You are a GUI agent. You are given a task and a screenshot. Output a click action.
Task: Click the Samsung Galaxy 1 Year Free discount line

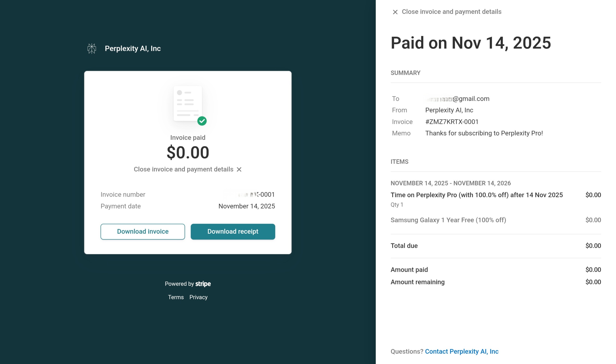448,220
